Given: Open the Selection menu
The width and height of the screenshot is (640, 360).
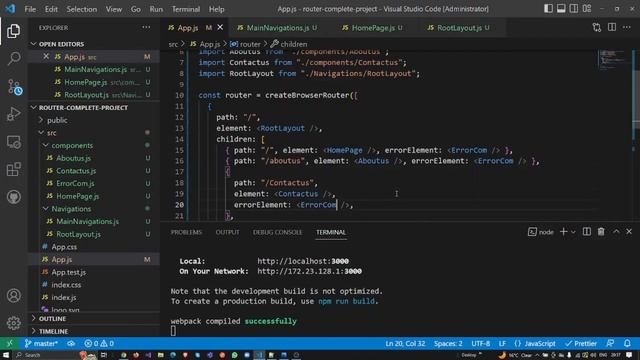Looking at the screenshot, I should coord(82,9).
